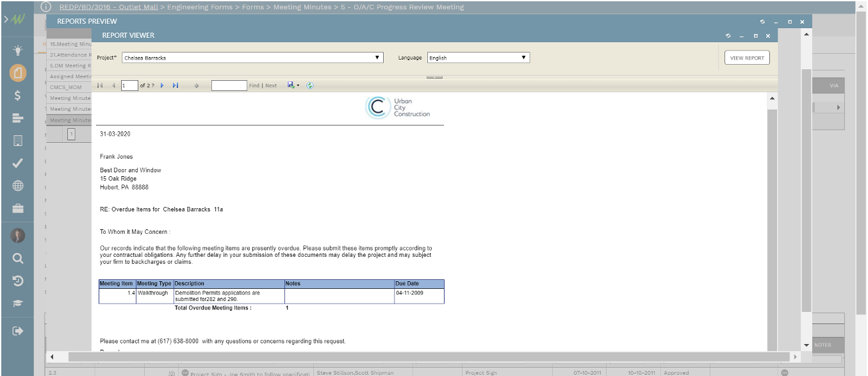Open the building grid icon in sidebar
868x376 pixels.
click(x=18, y=140)
